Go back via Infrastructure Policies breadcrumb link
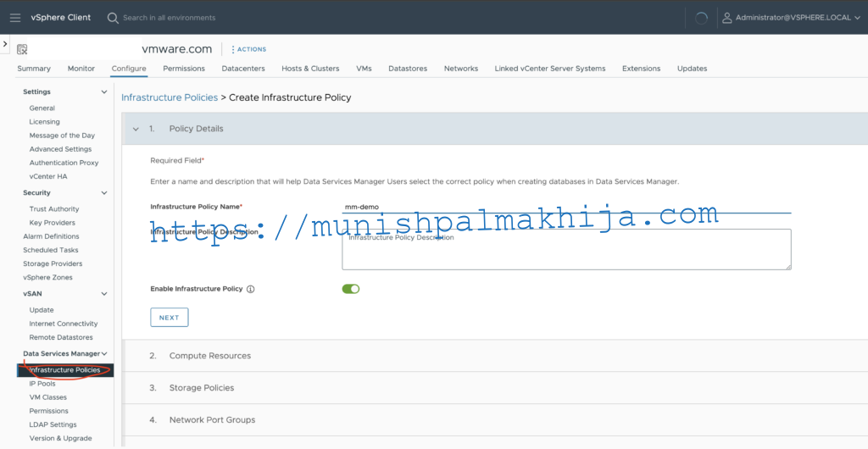 pyautogui.click(x=170, y=97)
